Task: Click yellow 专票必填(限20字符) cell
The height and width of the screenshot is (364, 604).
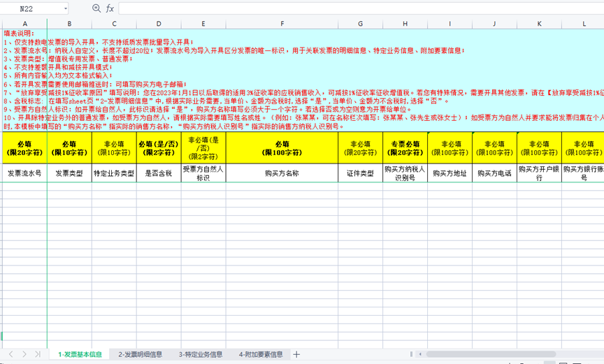Action: point(405,148)
